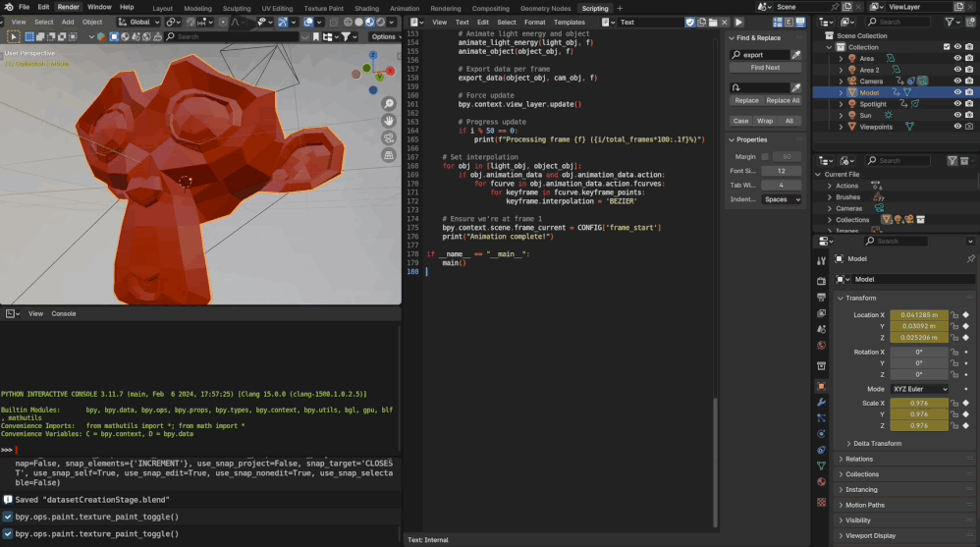Image resolution: width=980 pixels, height=547 pixels.
Task: Click the viewport pan hand gizmo
Action: tap(389, 121)
